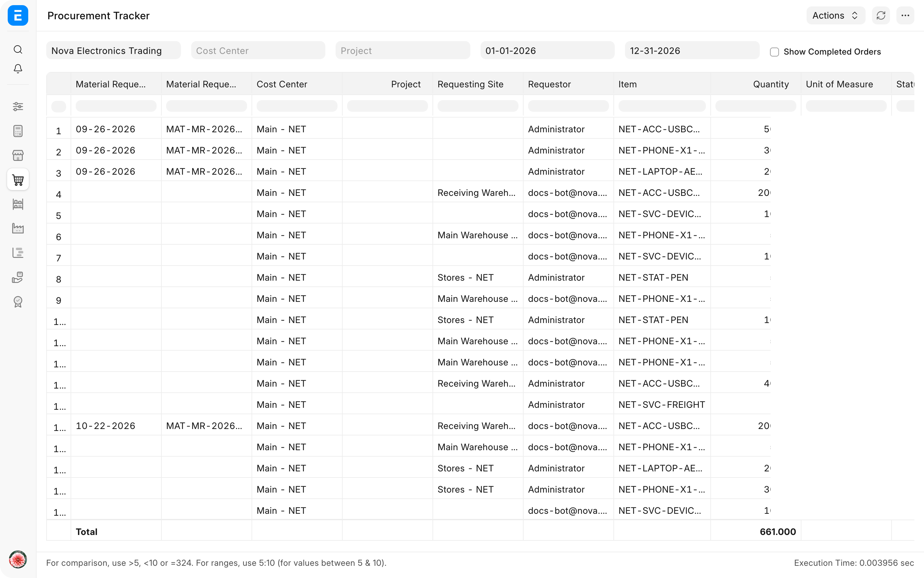Open the buying shopping cart icon
Viewport: 924px width, 578px height.
coord(18,180)
